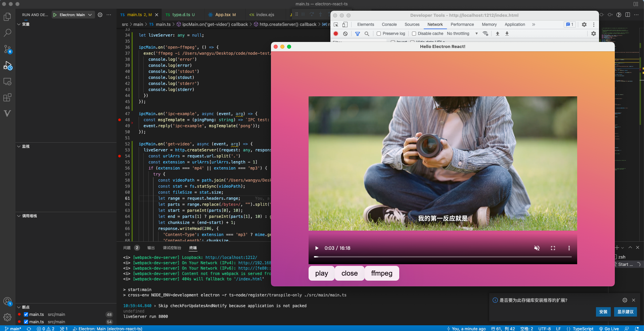Open the Source Control view
This screenshot has height=331, width=644.
pos(7,49)
